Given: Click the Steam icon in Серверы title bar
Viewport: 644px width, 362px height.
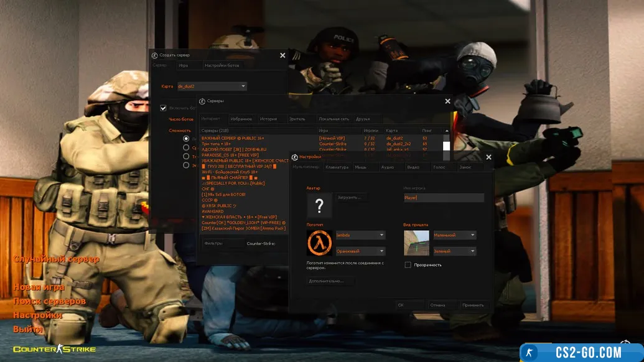Looking at the screenshot, I should pos(202,101).
